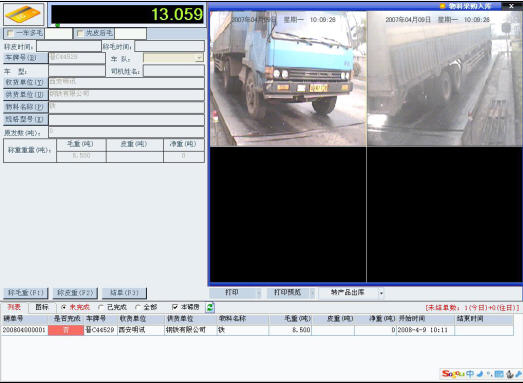The image size is (523, 383).
Task: Enable the 先皮后毛 checkbox
Action: [80, 33]
